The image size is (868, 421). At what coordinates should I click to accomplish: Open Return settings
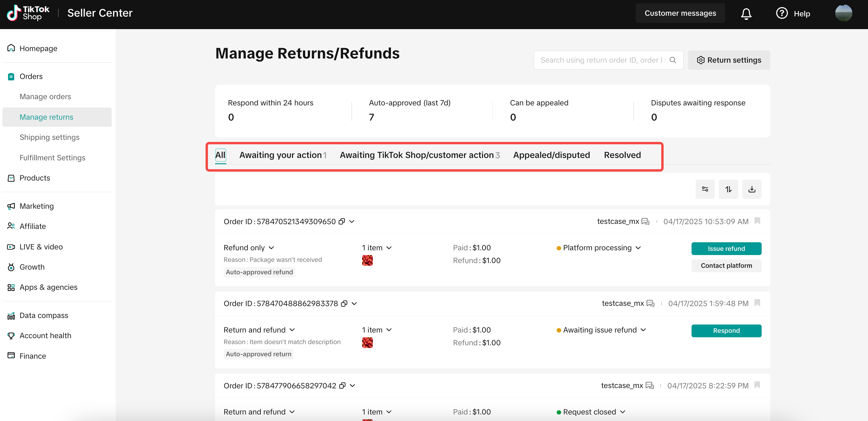tap(729, 60)
